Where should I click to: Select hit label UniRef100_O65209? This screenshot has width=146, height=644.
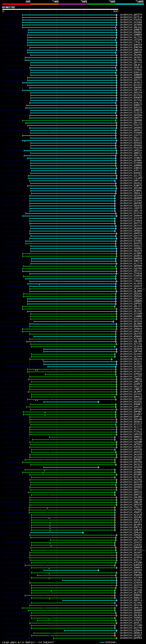coord(131,93)
